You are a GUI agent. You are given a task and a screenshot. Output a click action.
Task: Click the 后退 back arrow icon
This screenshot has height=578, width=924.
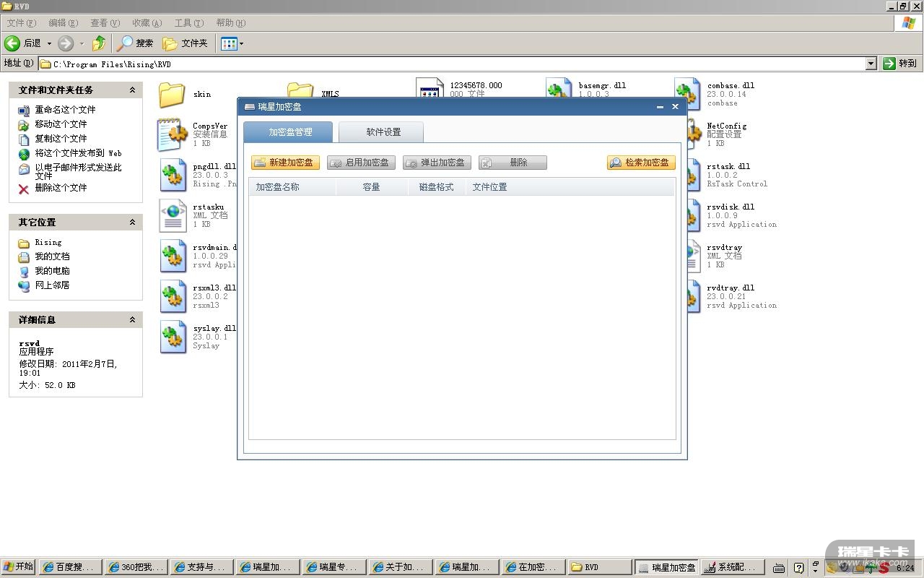(x=12, y=43)
